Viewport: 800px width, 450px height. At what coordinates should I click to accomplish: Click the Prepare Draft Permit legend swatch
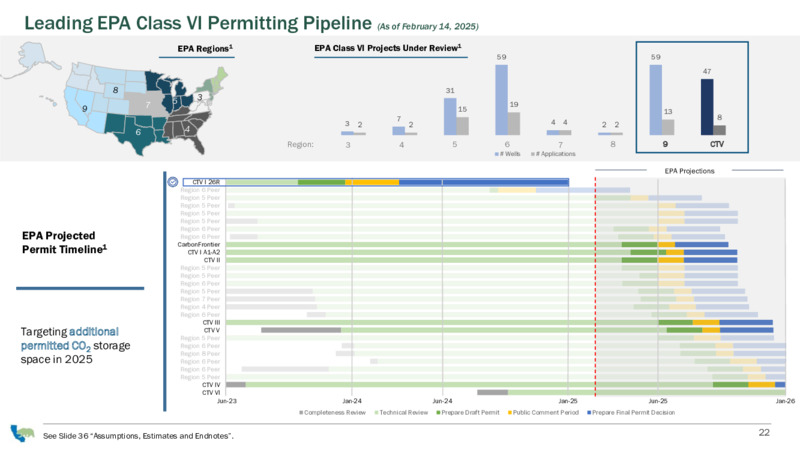(438, 412)
